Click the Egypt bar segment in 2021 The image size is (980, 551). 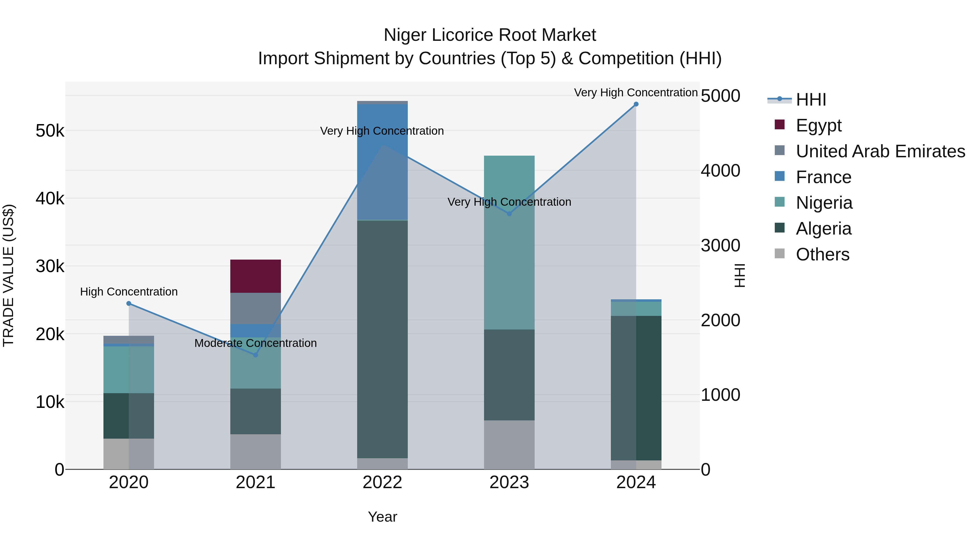pos(256,276)
